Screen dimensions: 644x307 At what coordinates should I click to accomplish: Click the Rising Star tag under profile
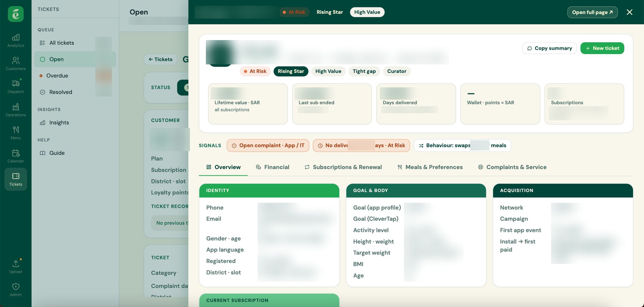click(291, 71)
